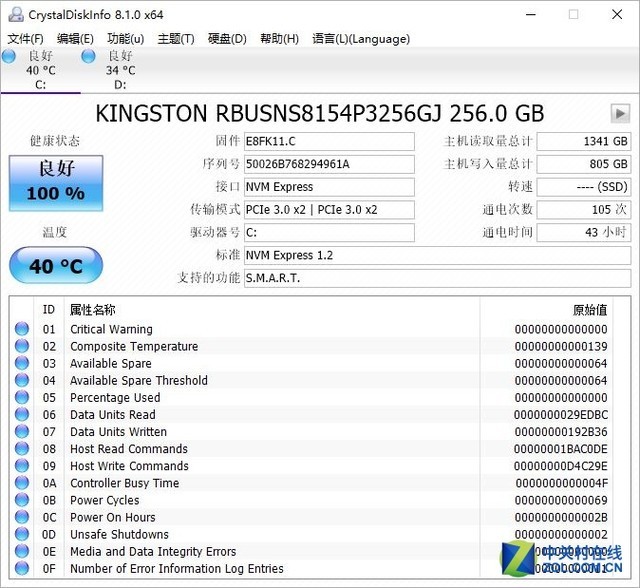Click the host reads value 1341 GB
This screenshot has width=640, height=588.
coord(584,141)
